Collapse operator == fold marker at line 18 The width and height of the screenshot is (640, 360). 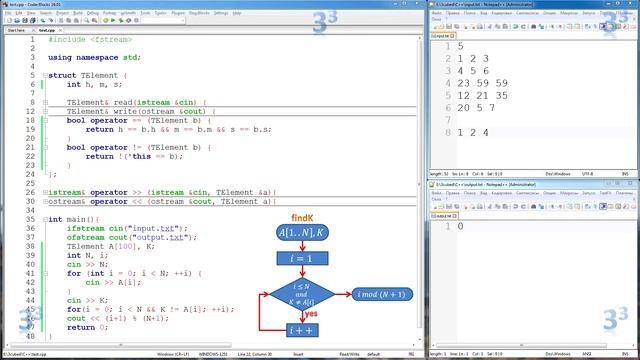[45, 120]
